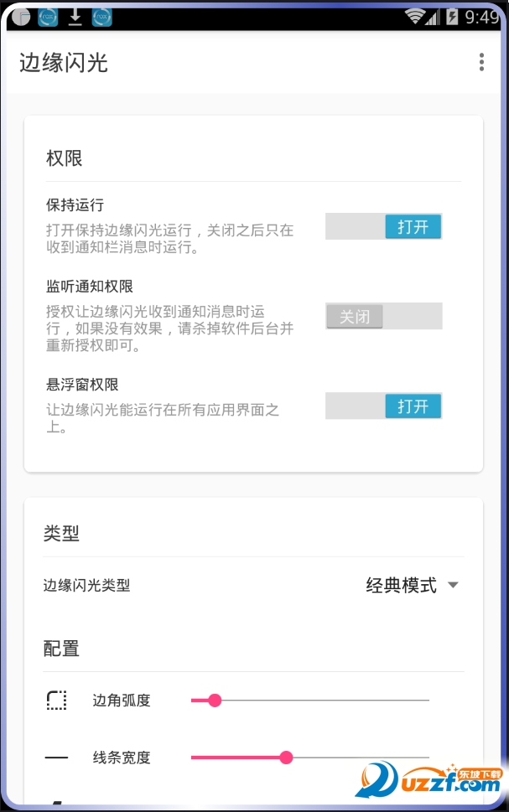Tap the 配置 section heading
Screen dimensions: 509x812
61,649
